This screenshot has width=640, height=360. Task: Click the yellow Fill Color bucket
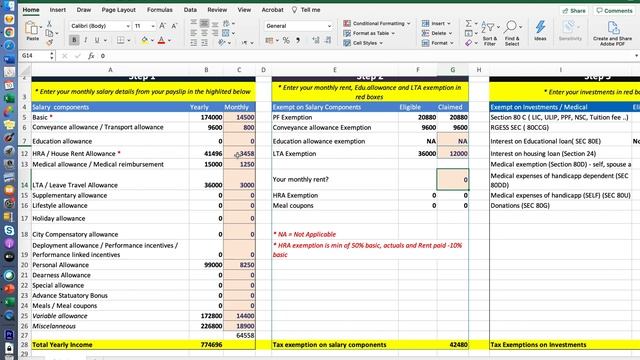coord(144,40)
